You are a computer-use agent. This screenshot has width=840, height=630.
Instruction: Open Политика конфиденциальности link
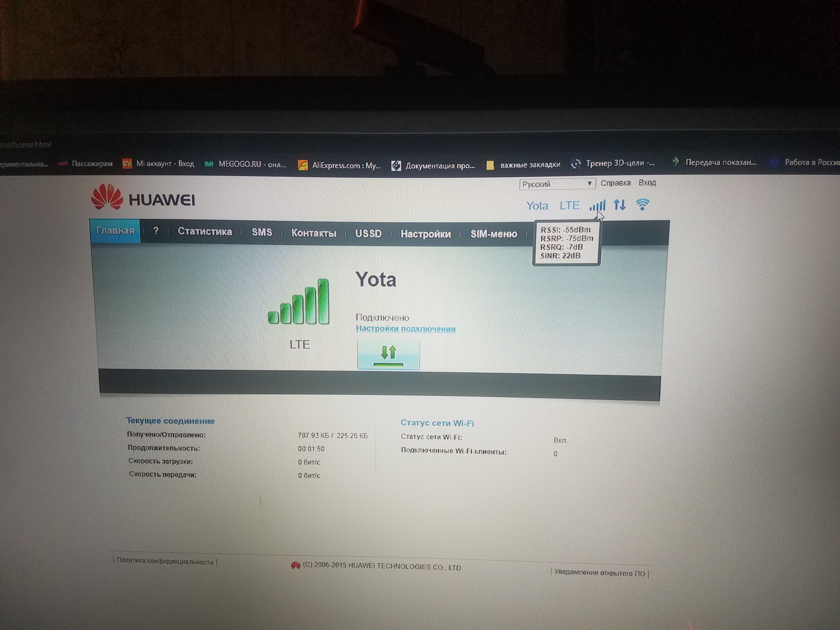[x=165, y=562]
